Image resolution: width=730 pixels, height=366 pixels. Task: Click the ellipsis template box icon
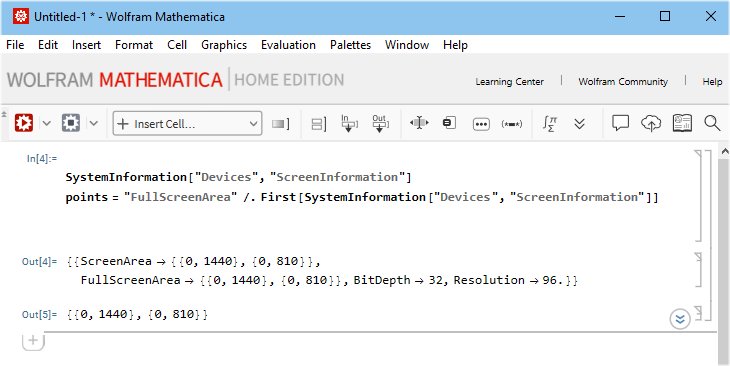coord(481,124)
